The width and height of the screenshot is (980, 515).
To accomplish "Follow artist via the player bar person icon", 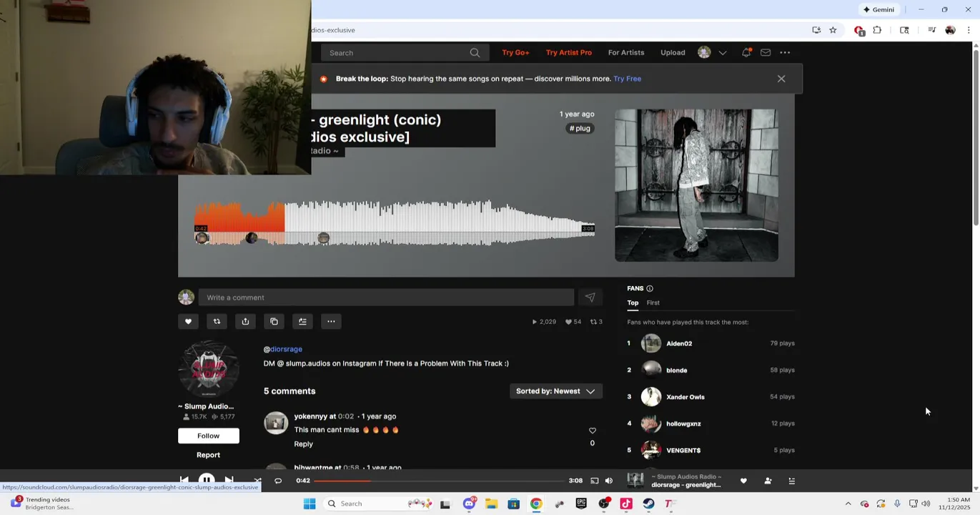I will pyautogui.click(x=768, y=481).
